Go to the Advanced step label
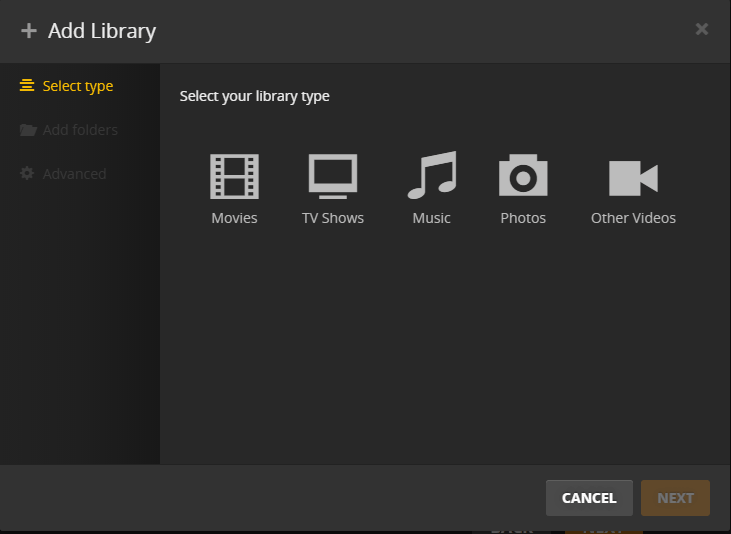This screenshot has height=534, width=731. (x=74, y=174)
